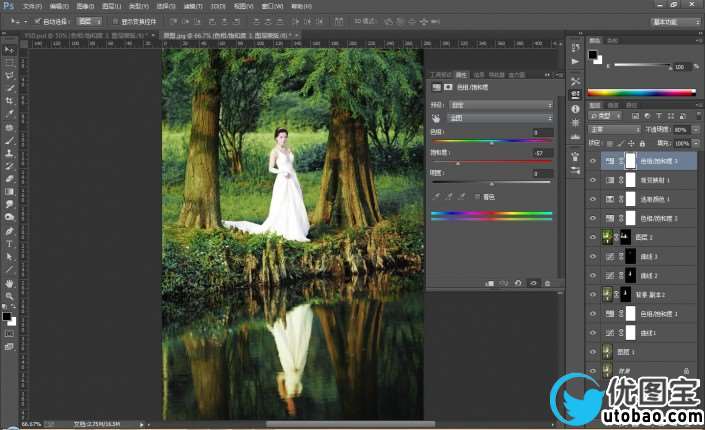
Task: Select the Rectangular Marquee tool
Action: [x=9, y=63]
